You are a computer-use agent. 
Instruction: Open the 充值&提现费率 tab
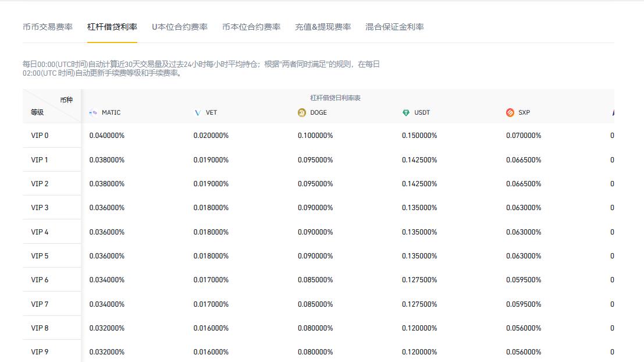(323, 27)
